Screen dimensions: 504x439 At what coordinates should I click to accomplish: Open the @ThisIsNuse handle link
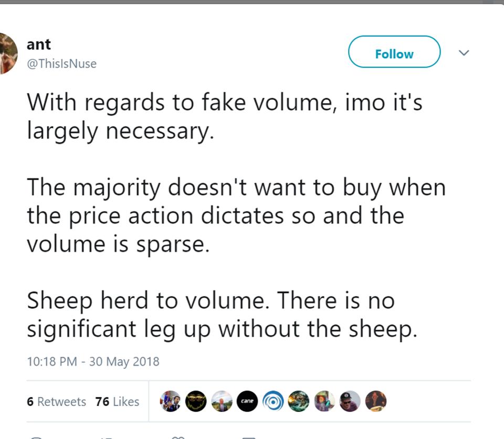pos(61,64)
